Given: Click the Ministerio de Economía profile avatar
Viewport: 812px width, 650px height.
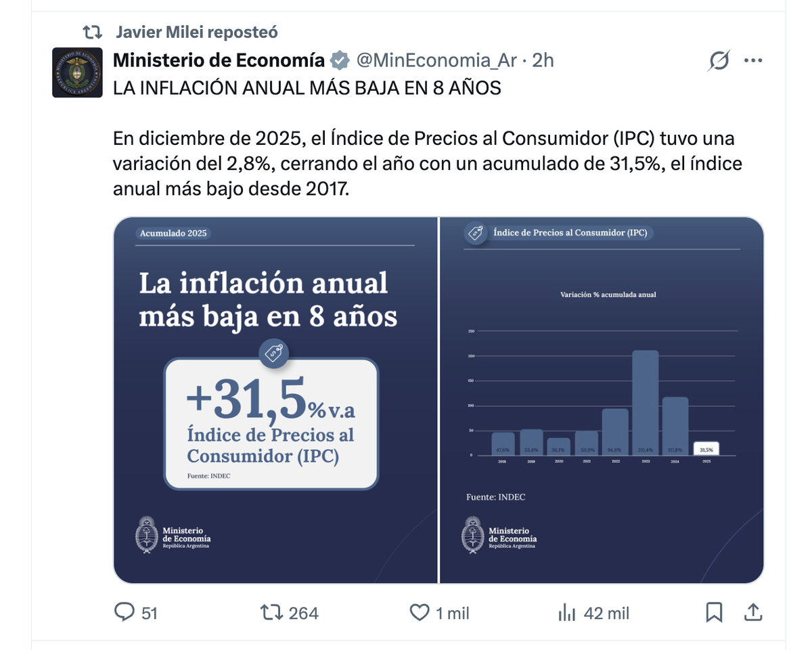Looking at the screenshot, I should 78,72.
